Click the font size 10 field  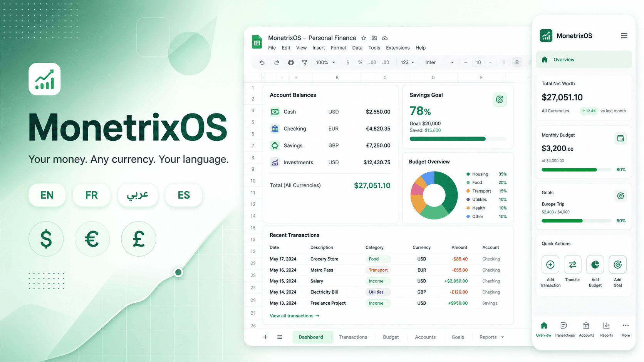478,62
